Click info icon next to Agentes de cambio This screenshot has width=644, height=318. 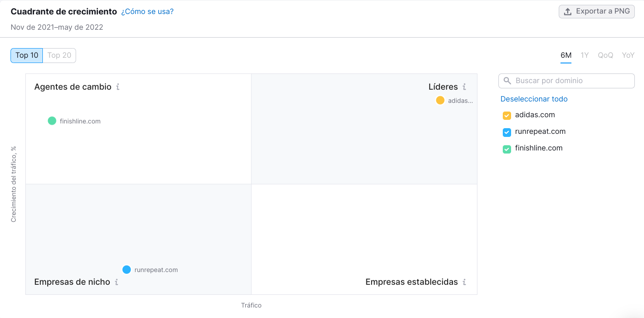point(118,87)
